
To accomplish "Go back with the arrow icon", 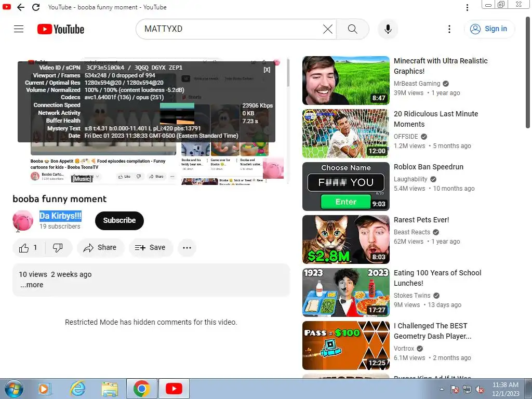I will point(21,7).
